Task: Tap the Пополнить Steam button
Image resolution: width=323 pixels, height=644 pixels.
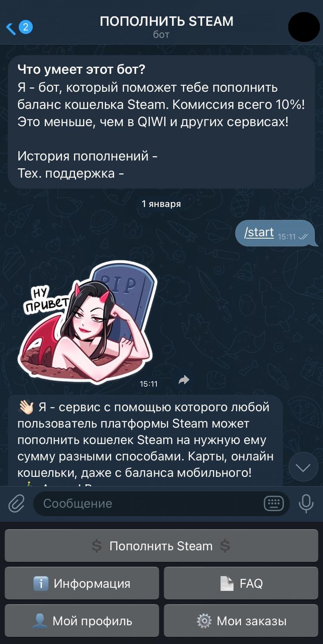Action: click(161, 546)
